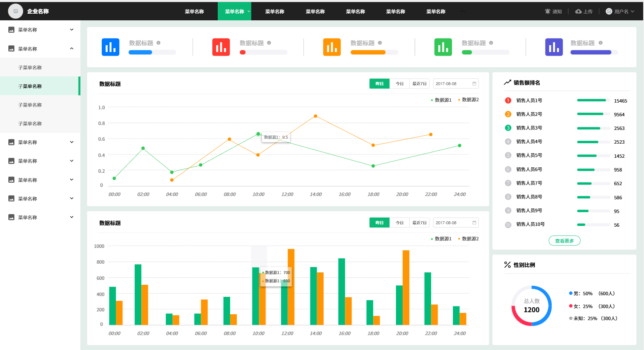Click the company logo avatar icon

(x=16, y=11)
